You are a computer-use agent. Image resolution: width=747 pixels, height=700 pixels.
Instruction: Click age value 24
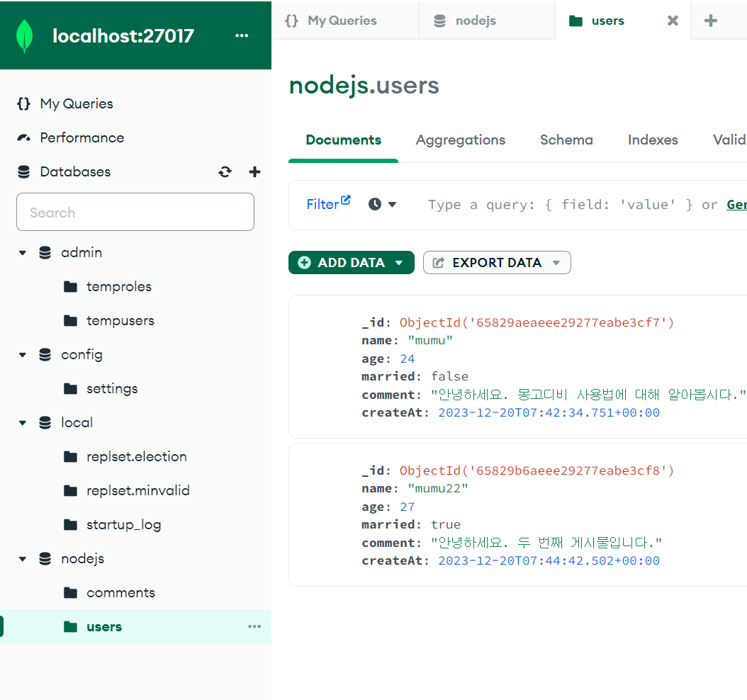coord(408,359)
